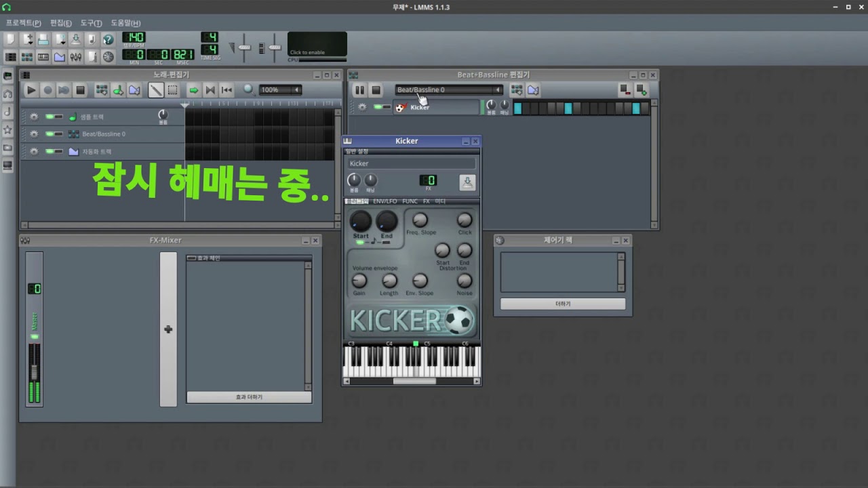Image resolution: width=868 pixels, height=488 pixels.
Task: Switch to FUNC tab in Kicker
Action: pos(410,201)
